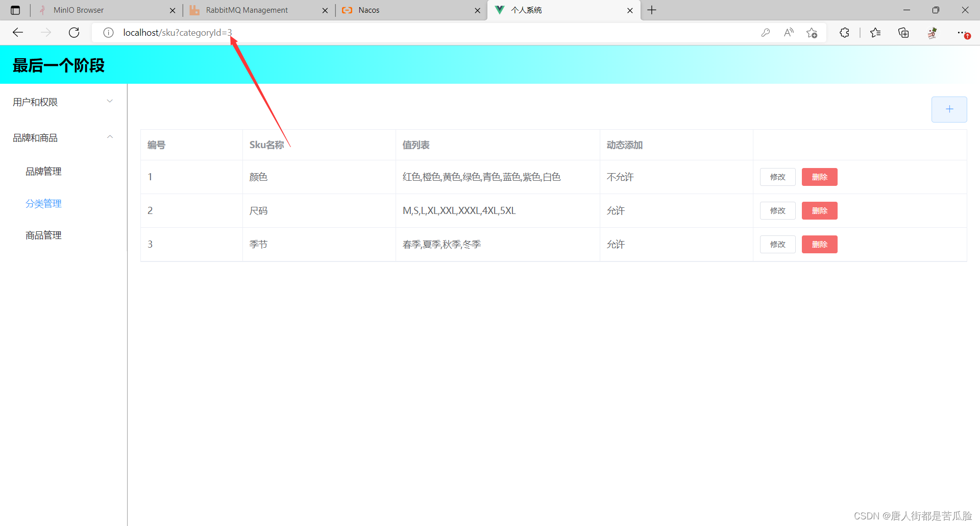Open the tab actions menu icon

click(x=15, y=10)
